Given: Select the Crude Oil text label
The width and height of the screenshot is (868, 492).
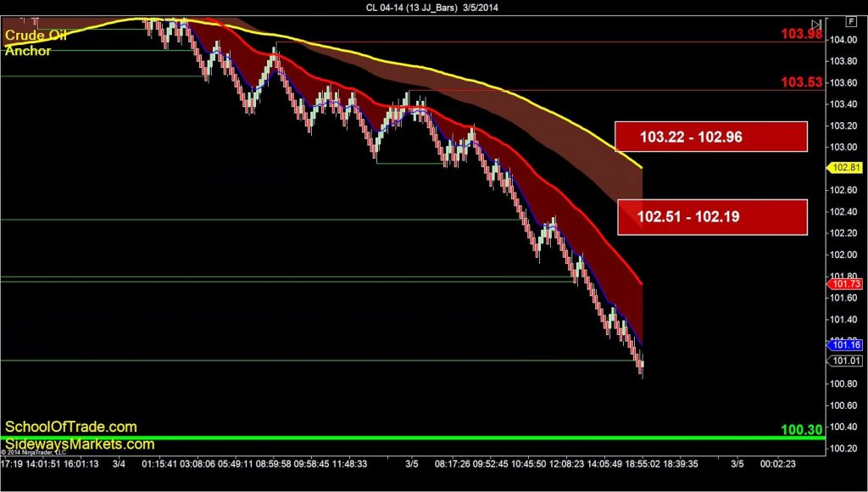Looking at the screenshot, I should (36, 36).
